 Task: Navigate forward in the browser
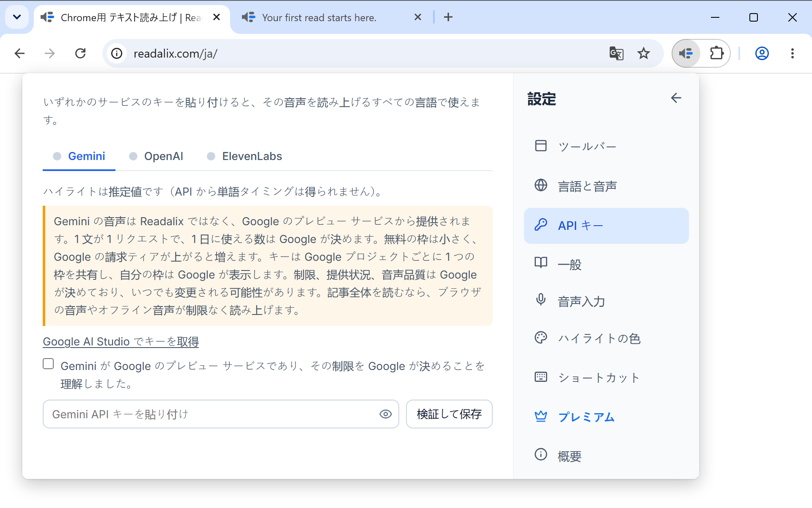(50, 53)
